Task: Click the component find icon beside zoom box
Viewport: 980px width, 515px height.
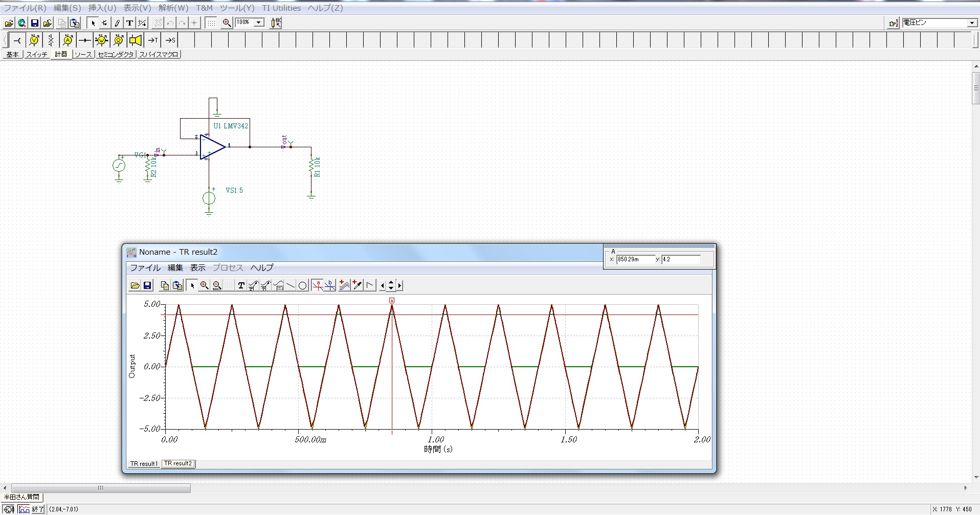Action: pos(276,23)
